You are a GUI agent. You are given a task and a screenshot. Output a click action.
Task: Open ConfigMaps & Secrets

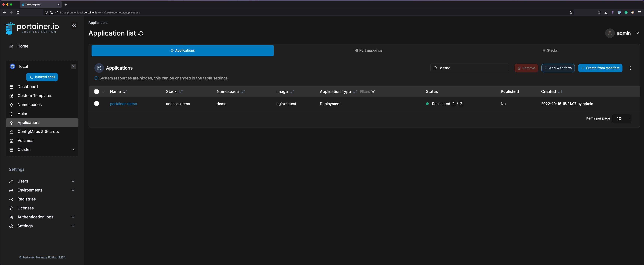pyautogui.click(x=38, y=132)
